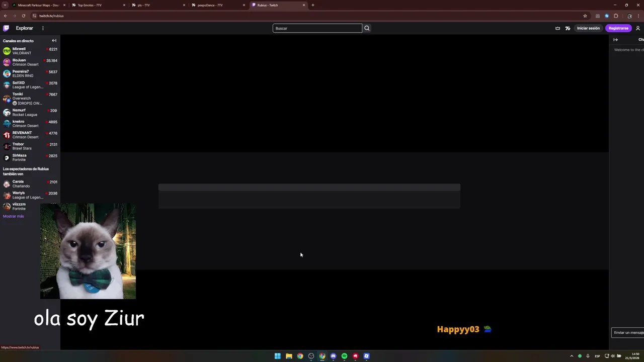The image size is (644, 362).
Task: Close the peepoDance - 7TV tab
Action: pos(244,5)
